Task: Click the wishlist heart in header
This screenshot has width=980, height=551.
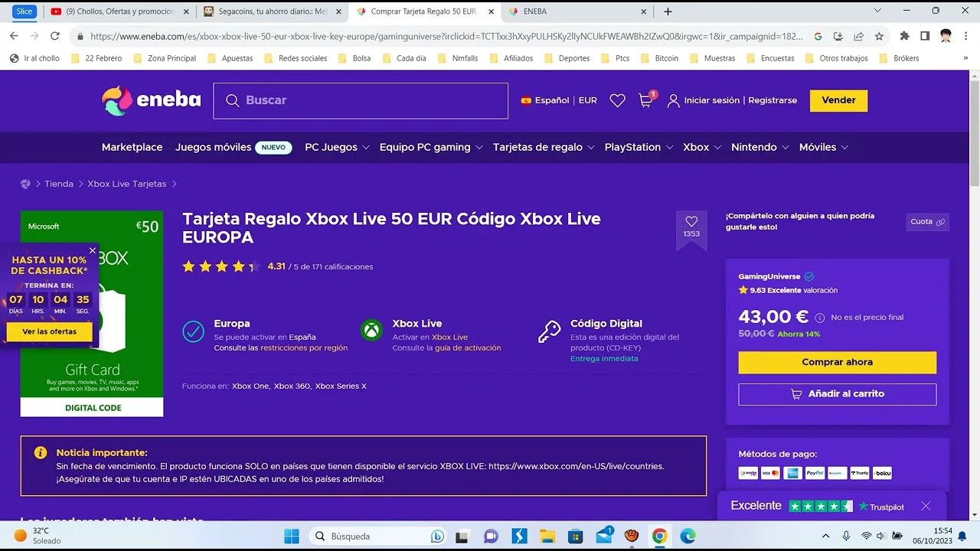Action: pos(617,101)
